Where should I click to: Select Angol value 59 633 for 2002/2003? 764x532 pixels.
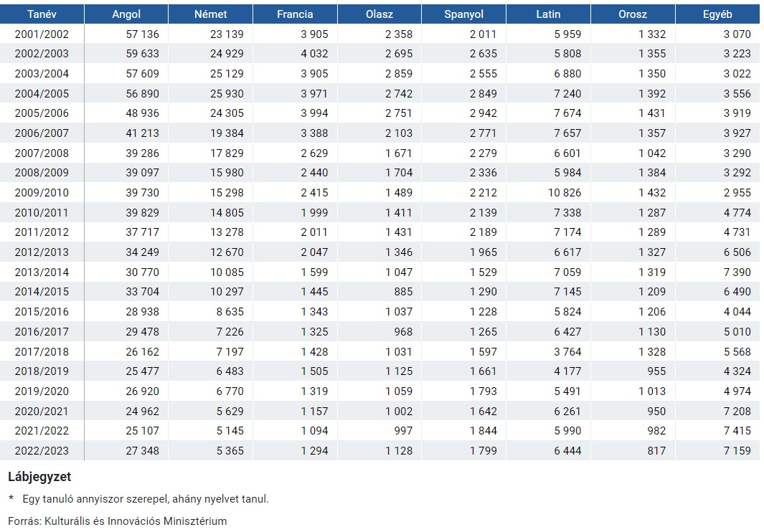(x=142, y=54)
